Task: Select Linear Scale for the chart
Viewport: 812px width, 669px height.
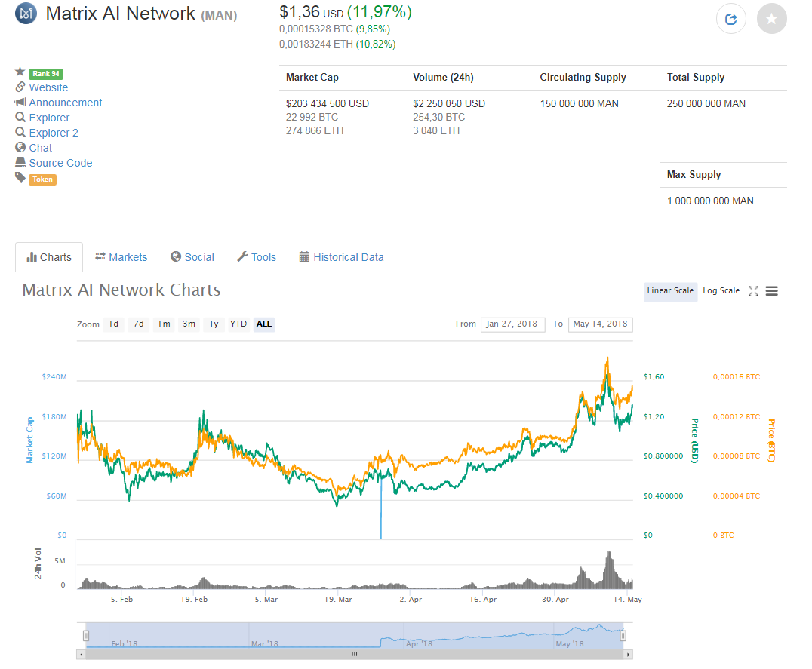Action: coord(670,291)
